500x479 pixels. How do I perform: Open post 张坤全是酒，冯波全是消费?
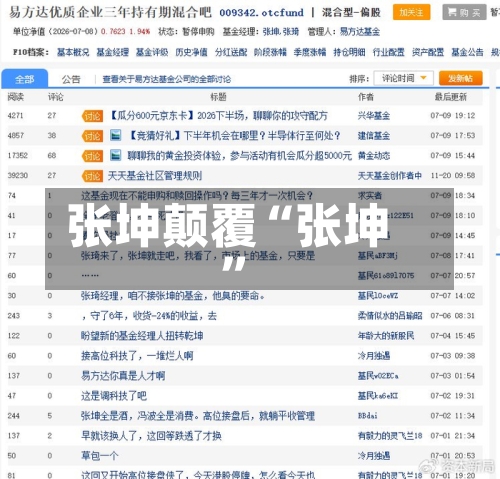click(x=198, y=416)
